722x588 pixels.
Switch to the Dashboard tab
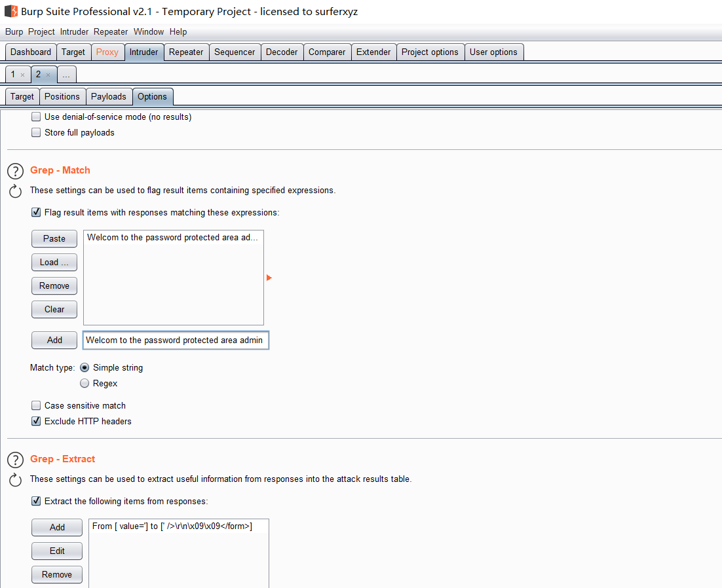[x=31, y=52]
